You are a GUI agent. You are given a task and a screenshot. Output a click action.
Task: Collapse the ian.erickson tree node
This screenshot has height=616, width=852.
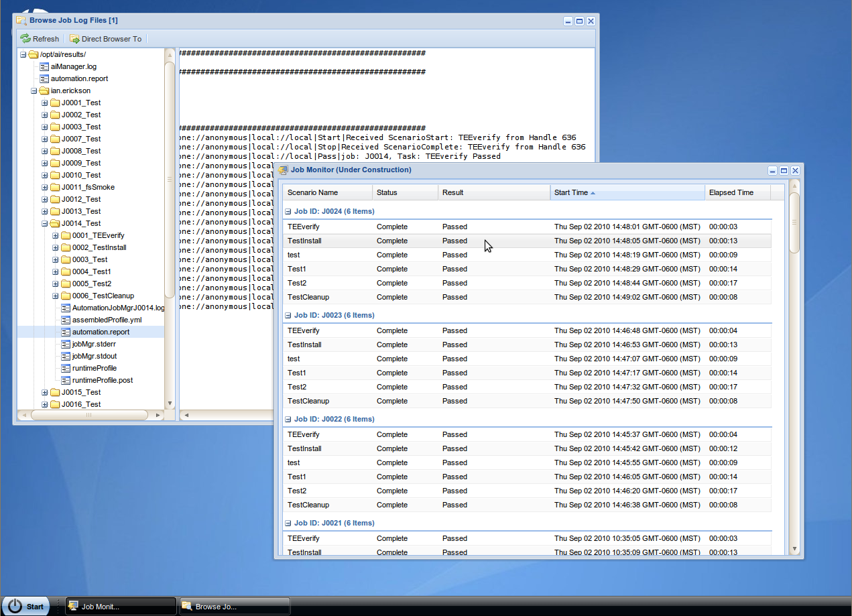pyautogui.click(x=34, y=90)
